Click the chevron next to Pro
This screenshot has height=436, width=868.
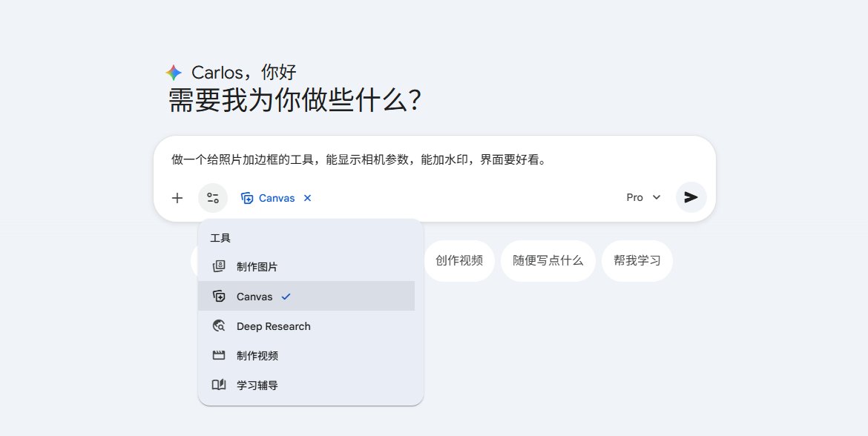657,197
